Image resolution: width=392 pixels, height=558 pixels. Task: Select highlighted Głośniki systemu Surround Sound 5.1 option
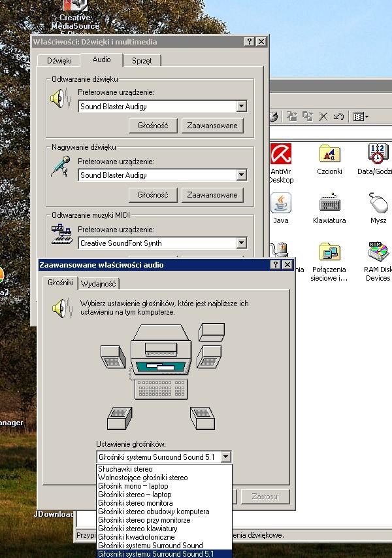point(164,554)
